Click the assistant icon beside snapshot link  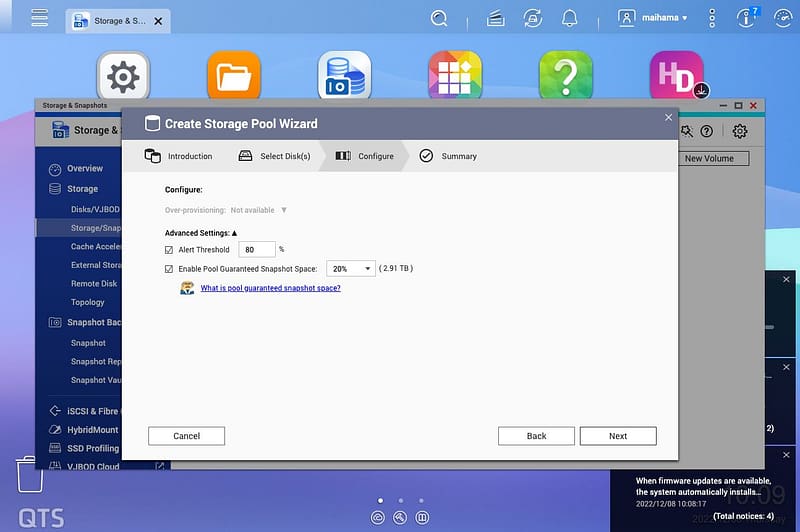click(187, 288)
